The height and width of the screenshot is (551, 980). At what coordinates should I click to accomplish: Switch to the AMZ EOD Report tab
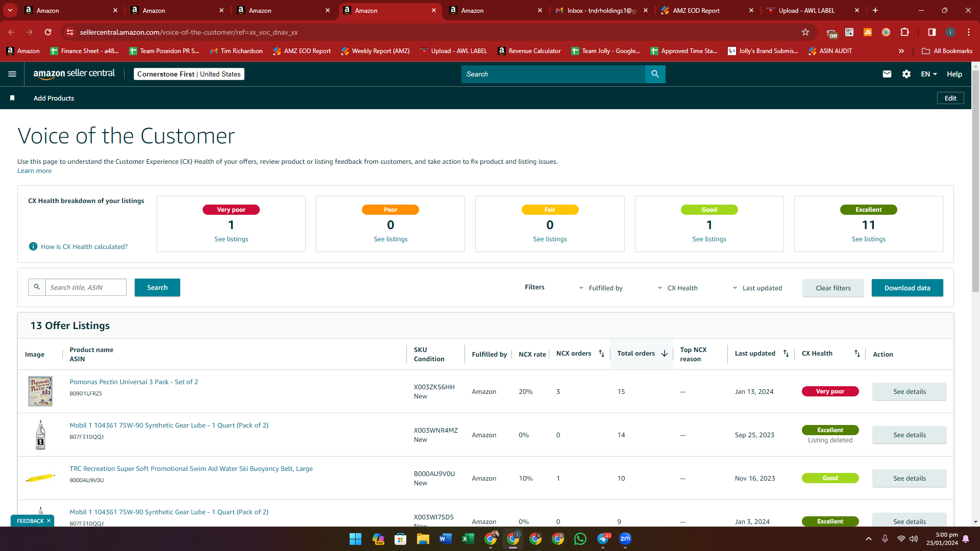coord(706,10)
